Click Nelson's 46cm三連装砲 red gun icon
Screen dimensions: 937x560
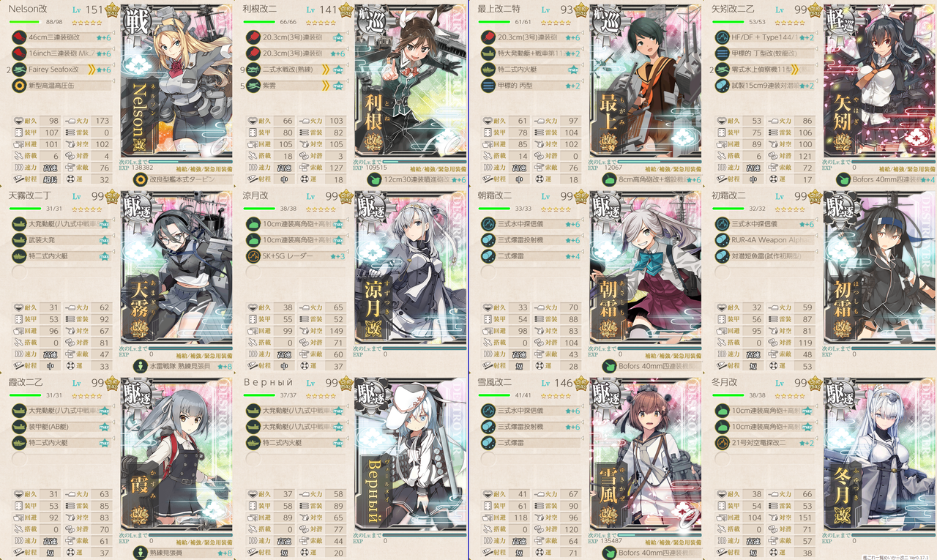[x=18, y=37]
